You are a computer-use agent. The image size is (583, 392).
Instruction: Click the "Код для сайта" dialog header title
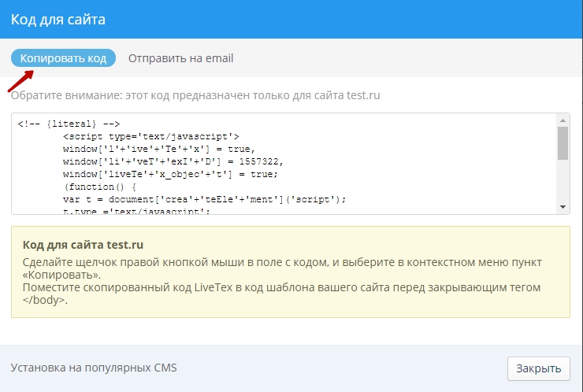[58, 19]
